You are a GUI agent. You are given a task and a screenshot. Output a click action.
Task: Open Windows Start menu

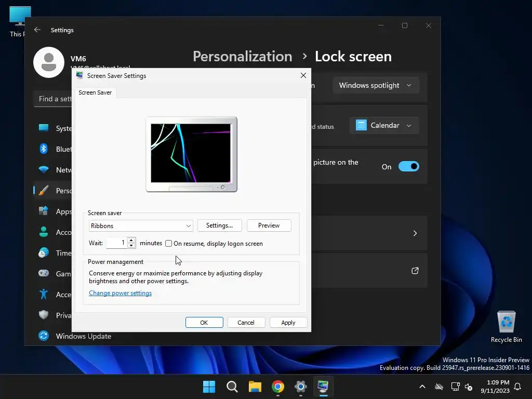[209, 387]
